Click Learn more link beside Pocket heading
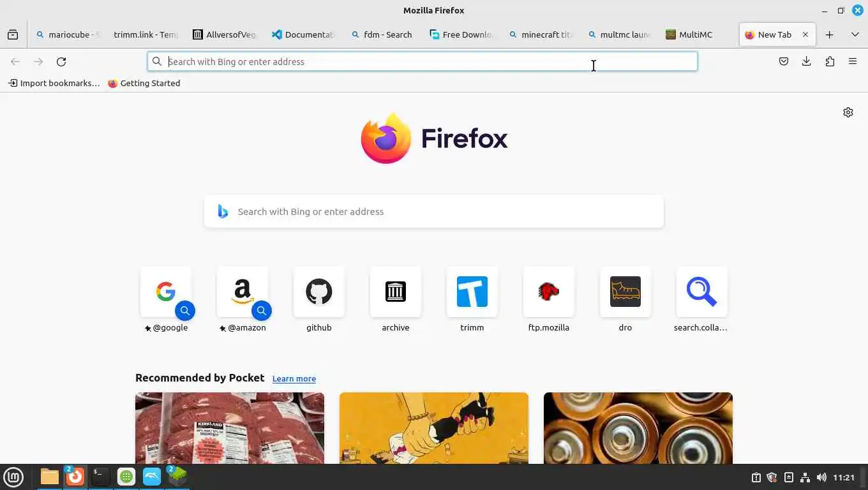The height and width of the screenshot is (490, 868). coord(294,379)
